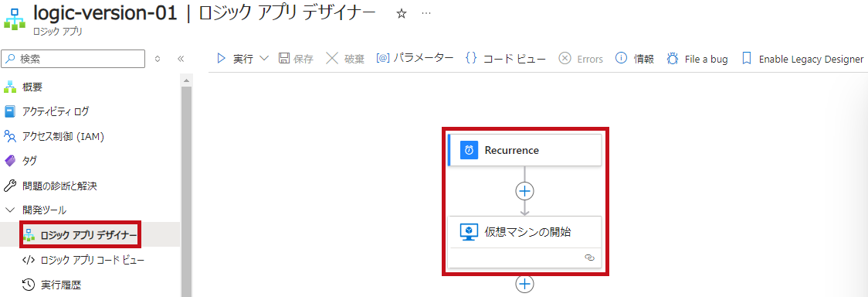Click the sidebar scrollbar up arrow
The image size is (868, 297).
click(186, 81)
